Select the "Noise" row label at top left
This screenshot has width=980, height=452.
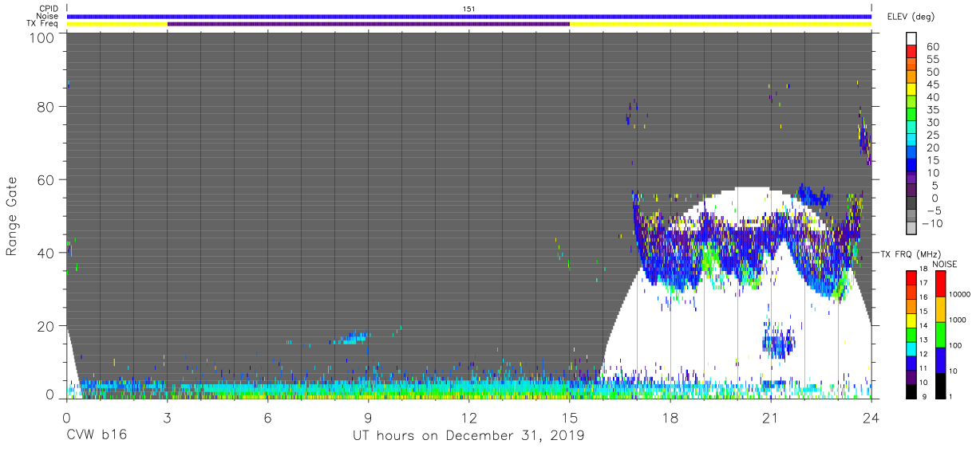pos(48,16)
